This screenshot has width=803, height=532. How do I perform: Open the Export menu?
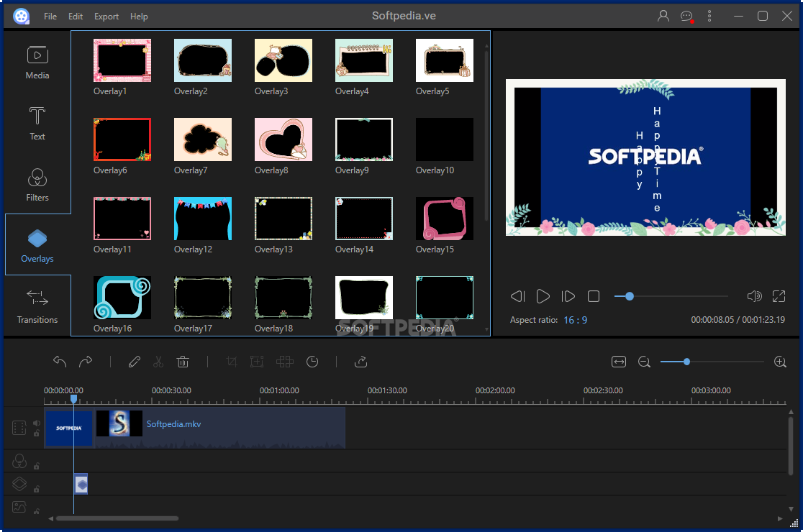[106, 16]
